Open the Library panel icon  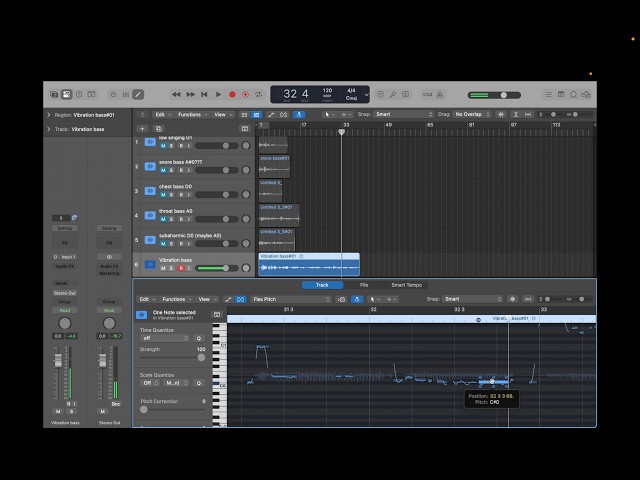point(54,94)
